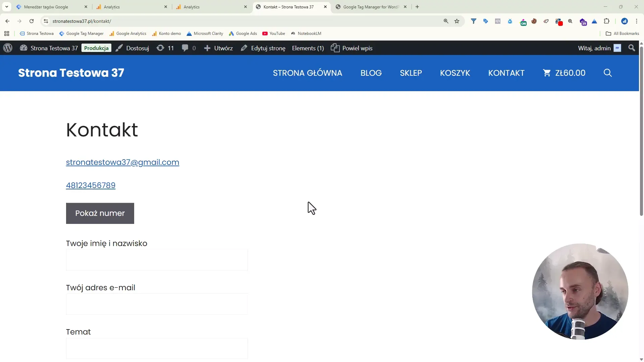The image size is (644, 362).
Task: Click the Twoje imię i nazwisko field
Action: [x=157, y=260]
